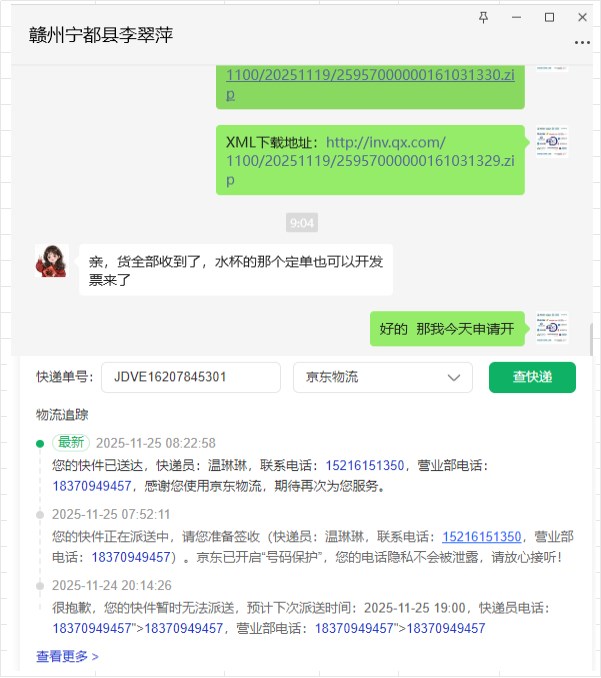Click the 快递单号 tracking number input field
The height and width of the screenshot is (678, 601).
tap(191, 377)
